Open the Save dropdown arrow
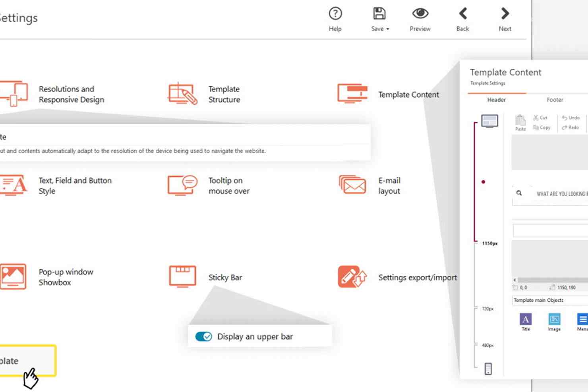The width and height of the screenshot is (588, 392). pyautogui.click(x=388, y=29)
